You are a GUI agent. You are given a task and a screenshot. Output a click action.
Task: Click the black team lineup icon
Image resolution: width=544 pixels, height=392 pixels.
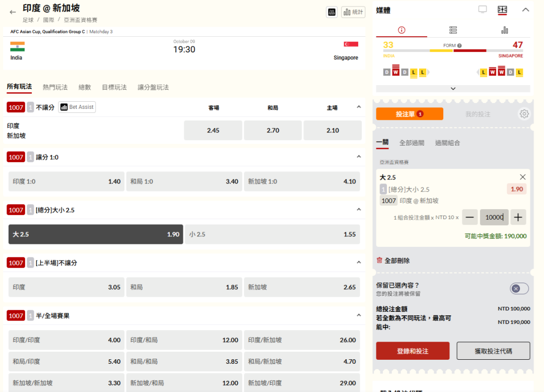[x=331, y=12]
